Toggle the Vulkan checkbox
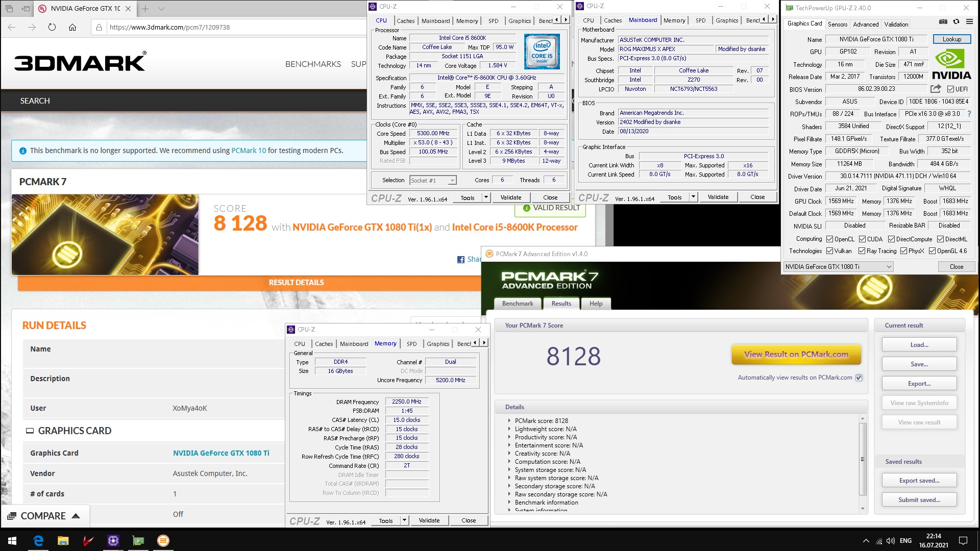 [x=830, y=251]
